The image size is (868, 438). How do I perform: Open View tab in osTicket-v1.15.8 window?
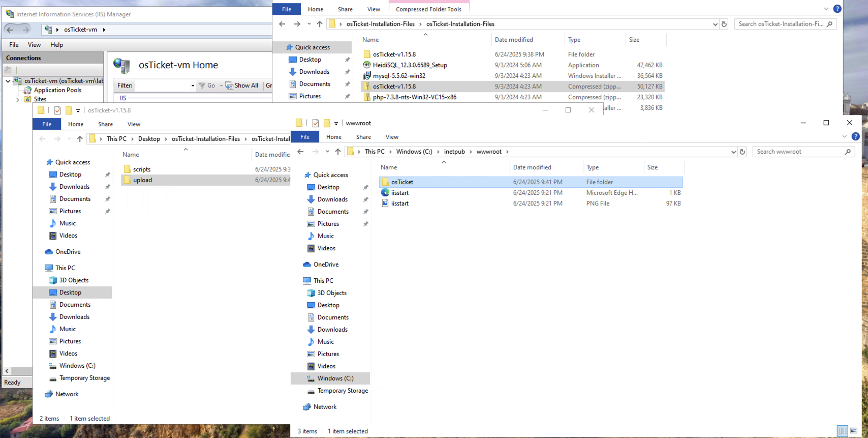134,124
